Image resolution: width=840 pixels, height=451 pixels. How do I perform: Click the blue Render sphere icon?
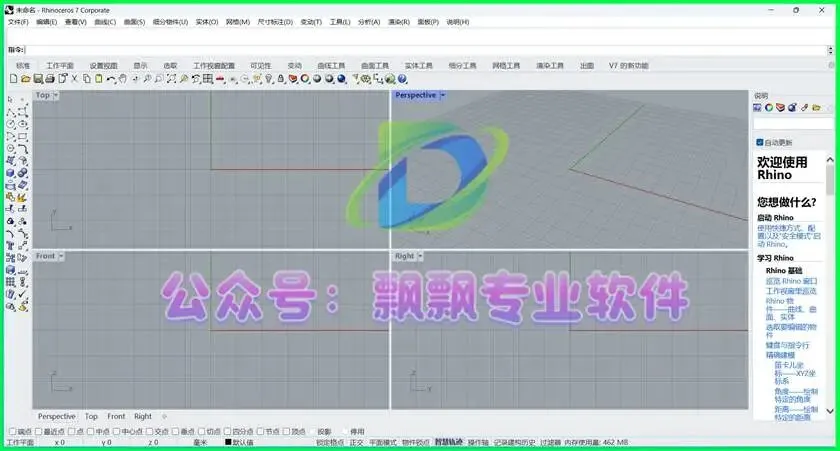341,79
